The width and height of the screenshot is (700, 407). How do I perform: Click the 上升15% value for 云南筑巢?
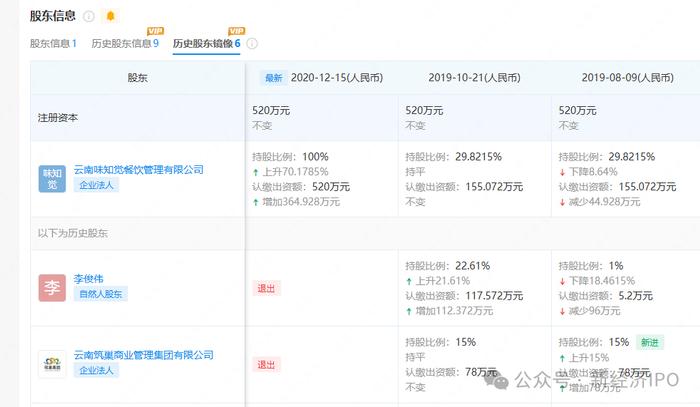tap(584, 358)
